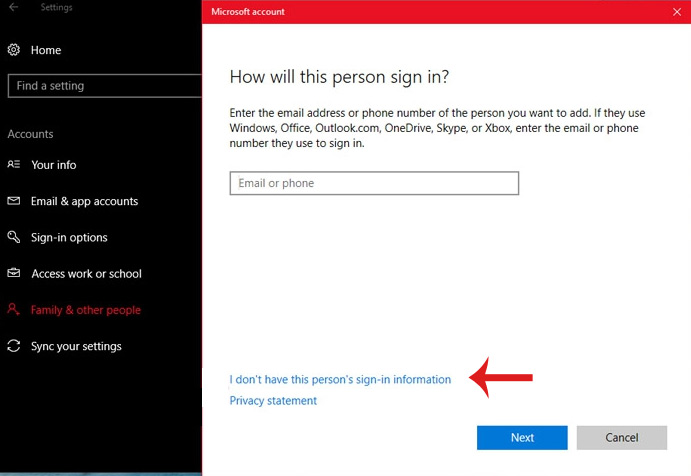Screen dimensions: 691x476
Task: Select Access work or school
Action: pyautogui.click(x=87, y=274)
